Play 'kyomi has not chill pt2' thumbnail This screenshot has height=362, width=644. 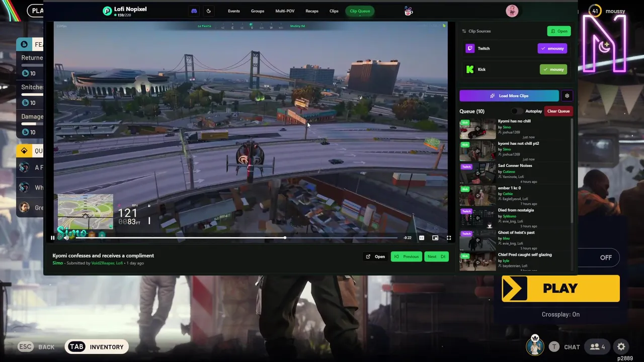[477, 151]
